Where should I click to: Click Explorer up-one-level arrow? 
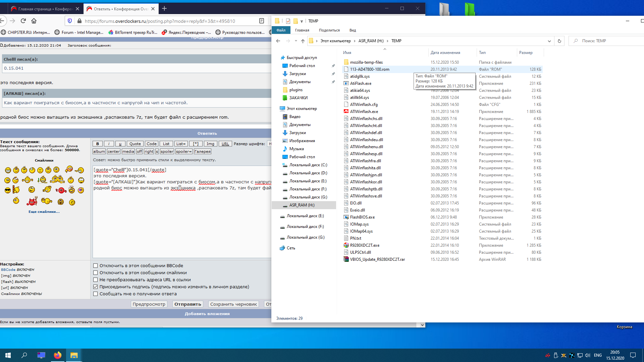(303, 41)
